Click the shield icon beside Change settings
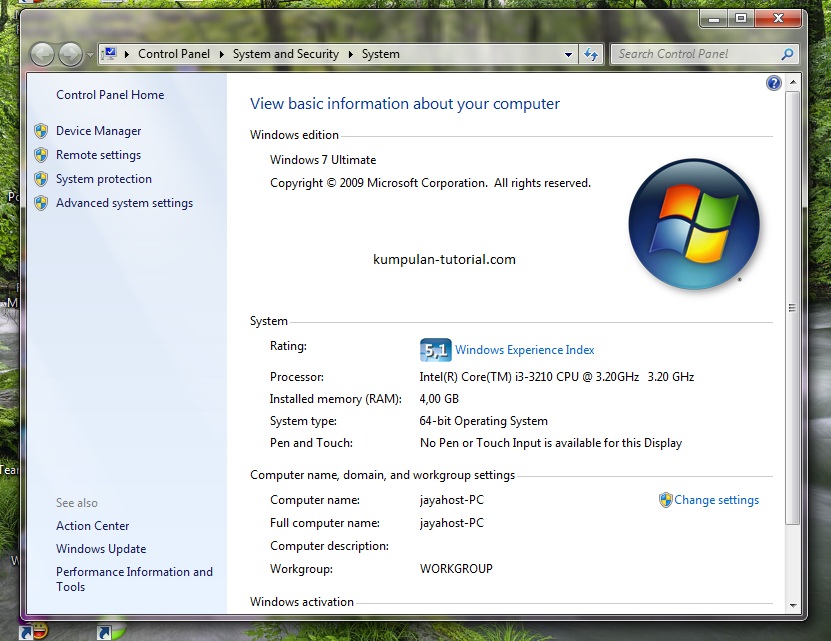This screenshot has width=831, height=641. [666, 500]
